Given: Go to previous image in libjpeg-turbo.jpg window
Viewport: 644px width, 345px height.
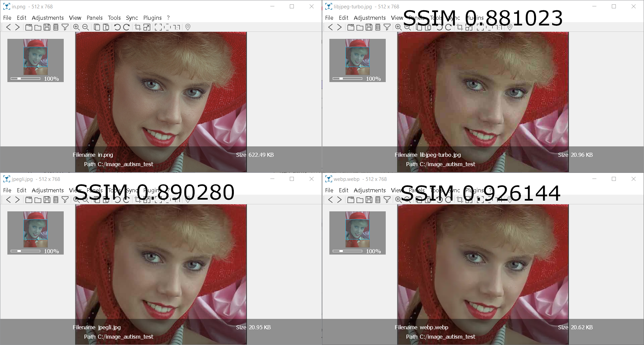Looking at the screenshot, I should point(330,27).
